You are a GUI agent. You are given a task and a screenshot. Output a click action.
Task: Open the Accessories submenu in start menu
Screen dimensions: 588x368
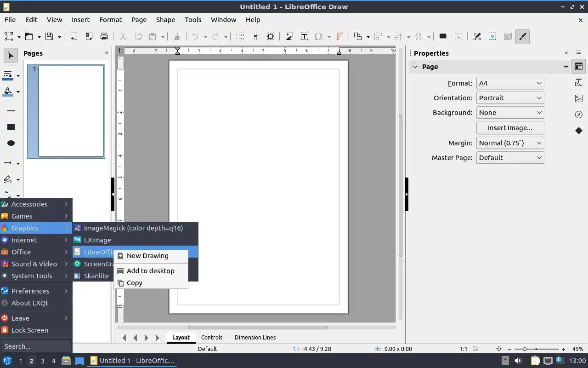[x=36, y=204]
